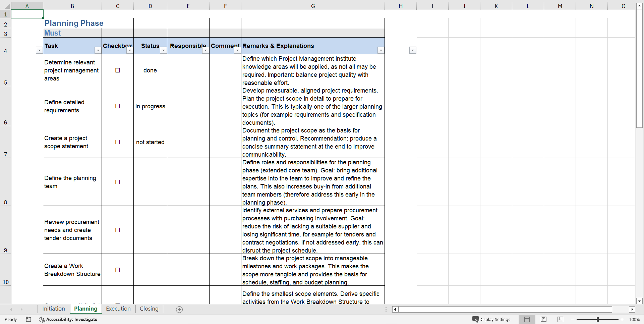644x324 pixels.
Task: Click the Zoom In plus icon
Action: pos(622,319)
